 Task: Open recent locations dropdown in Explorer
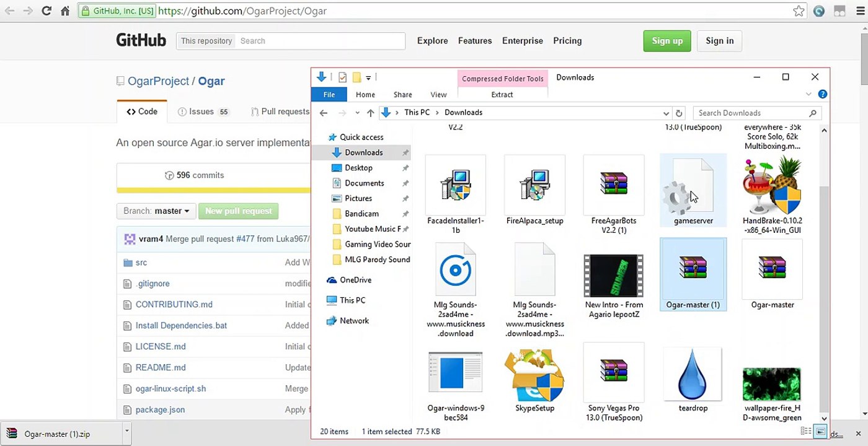coord(357,113)
